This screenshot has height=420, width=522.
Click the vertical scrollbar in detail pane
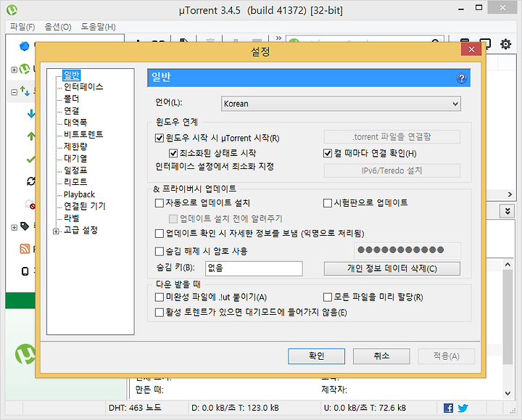click(507, 316)
